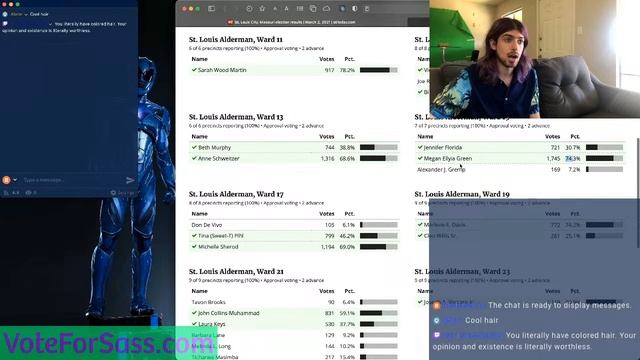Select the stltoday election results tab

[x=291, y=22]
